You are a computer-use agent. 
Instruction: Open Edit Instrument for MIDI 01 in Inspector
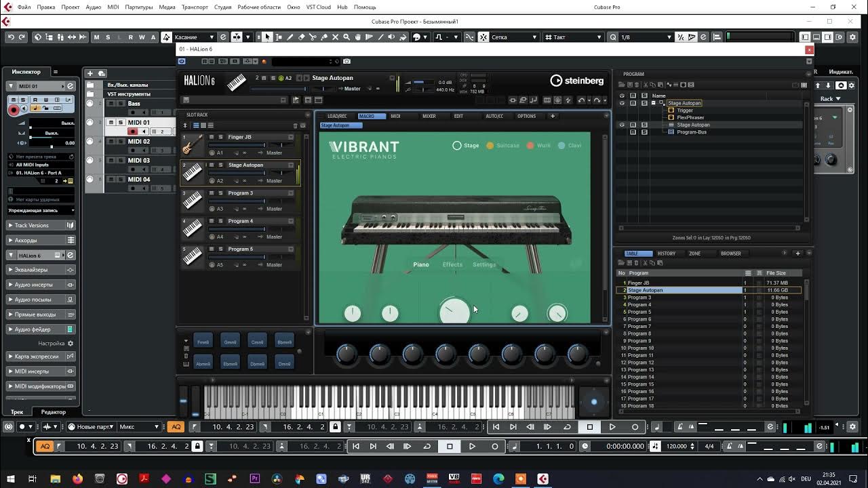[x=70, y=86]
